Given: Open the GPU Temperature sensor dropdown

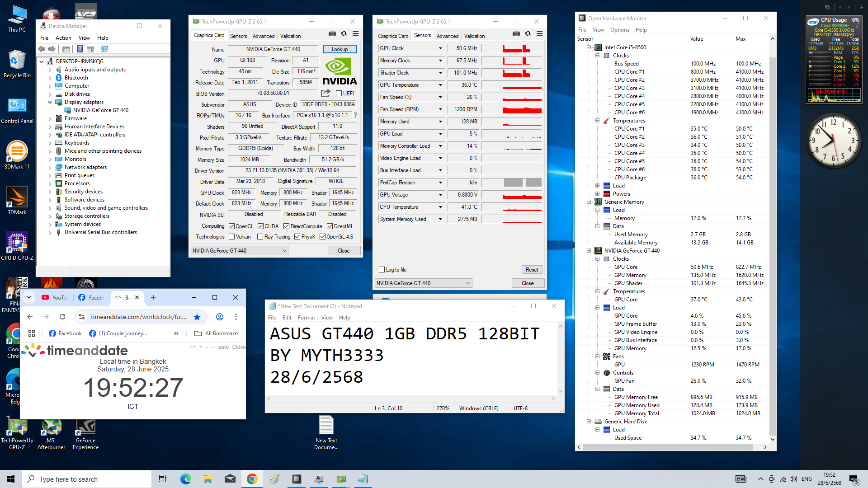Looking at the screenshot, I should [440, 85].
